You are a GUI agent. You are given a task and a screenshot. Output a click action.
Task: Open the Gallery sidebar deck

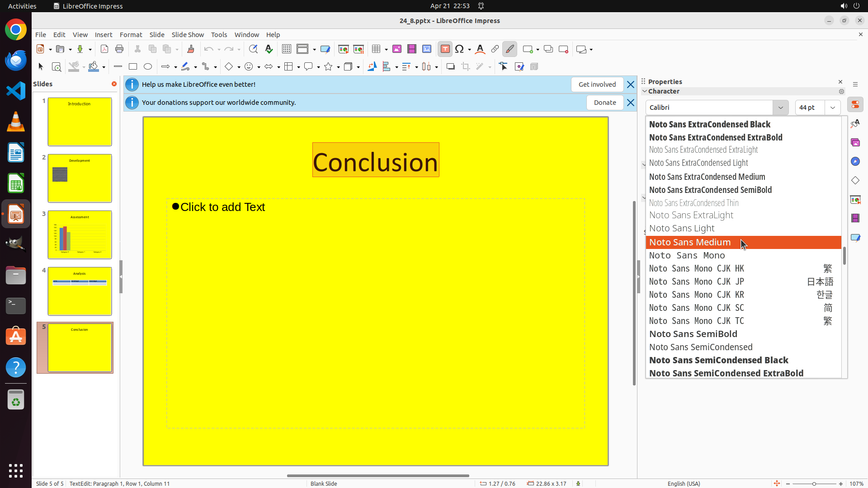[x=855, y=142]
